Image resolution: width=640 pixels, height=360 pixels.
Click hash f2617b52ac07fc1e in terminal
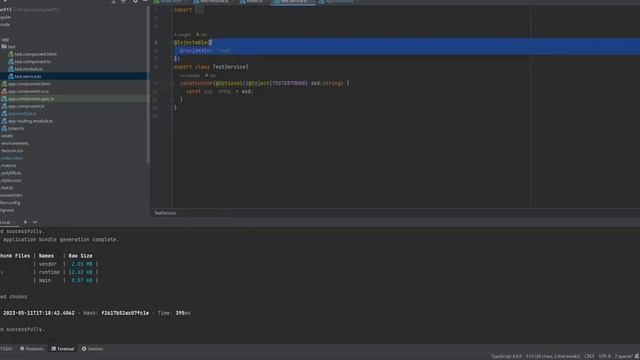(x=125, y=313)
